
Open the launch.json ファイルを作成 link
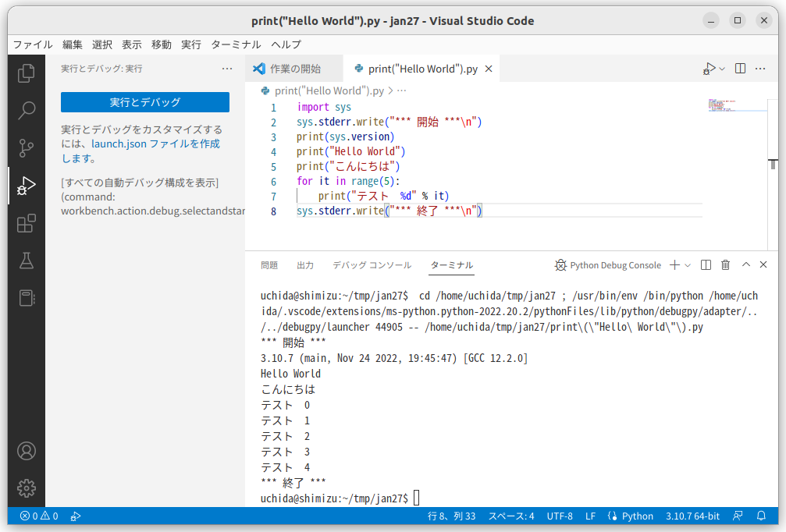(155, 144)
